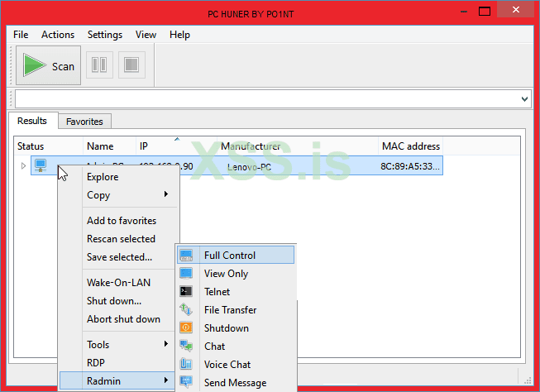
Task: Sort by the Status column header
Action: (x=49, y=146)
